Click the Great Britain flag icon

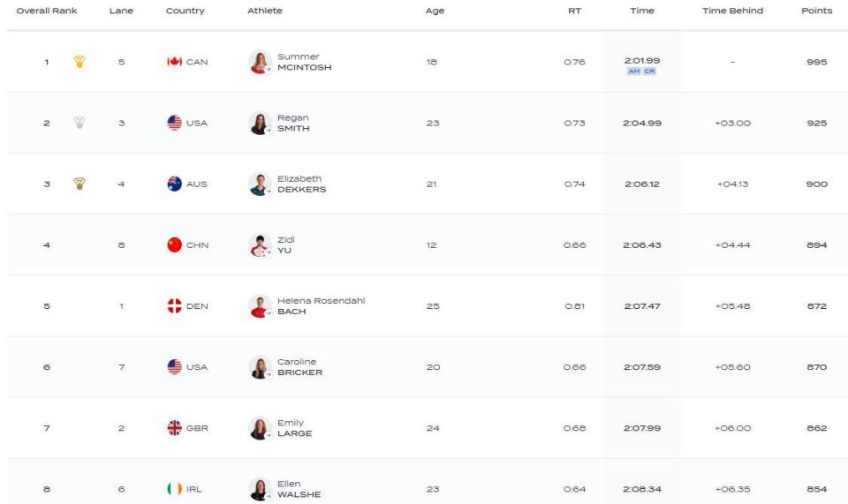[174, 428]
